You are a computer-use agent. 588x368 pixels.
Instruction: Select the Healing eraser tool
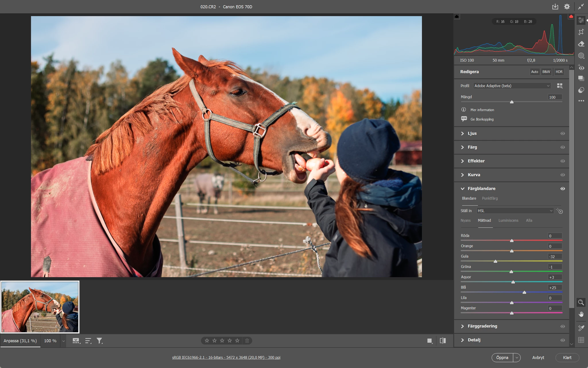click(x=581, y=44)
